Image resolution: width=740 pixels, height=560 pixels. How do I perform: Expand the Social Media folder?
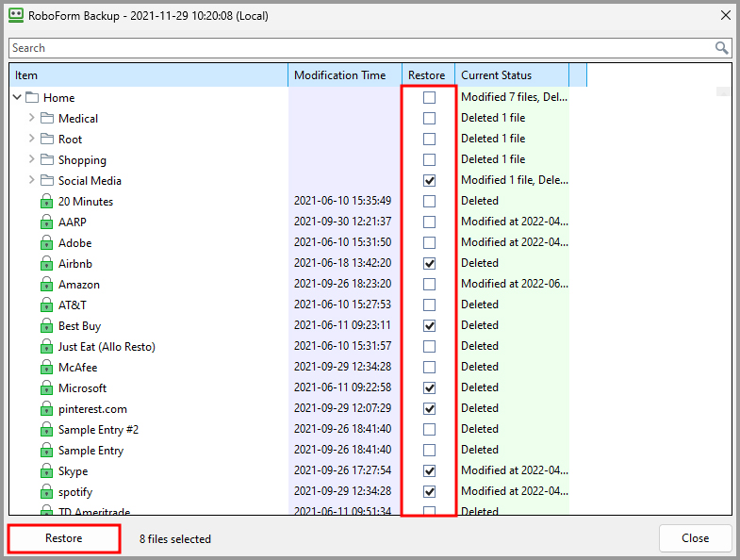point(32,180)
